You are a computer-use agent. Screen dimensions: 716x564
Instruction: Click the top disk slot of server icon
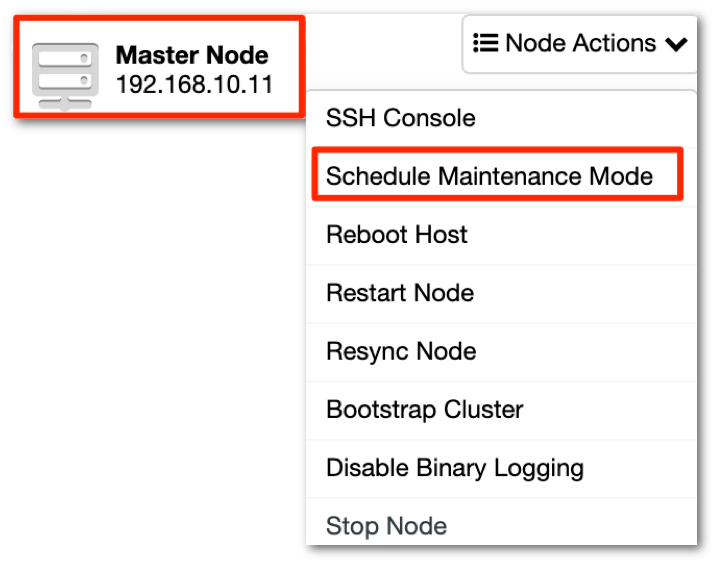pyautogui.click(x=65, y=58)
